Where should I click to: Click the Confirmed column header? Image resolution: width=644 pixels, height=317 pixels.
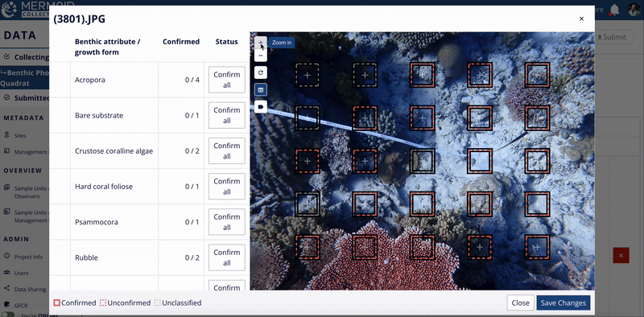coord(181,42)
